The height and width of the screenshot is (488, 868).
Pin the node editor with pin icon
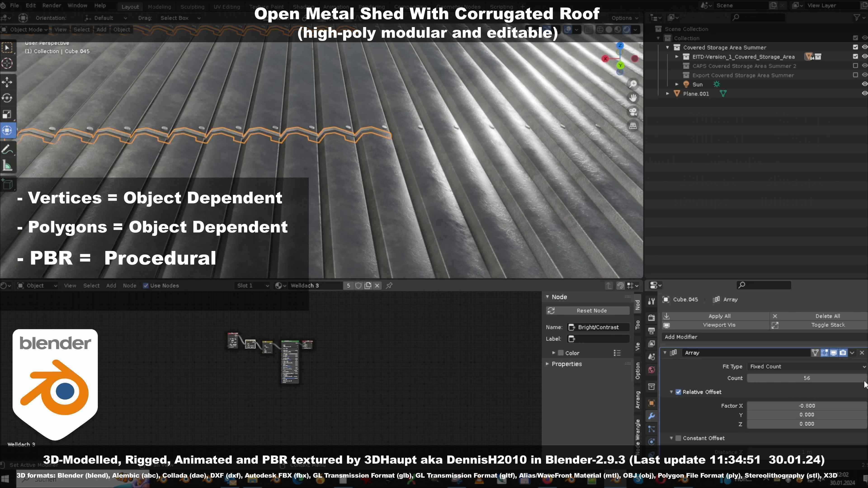[389, 286]
